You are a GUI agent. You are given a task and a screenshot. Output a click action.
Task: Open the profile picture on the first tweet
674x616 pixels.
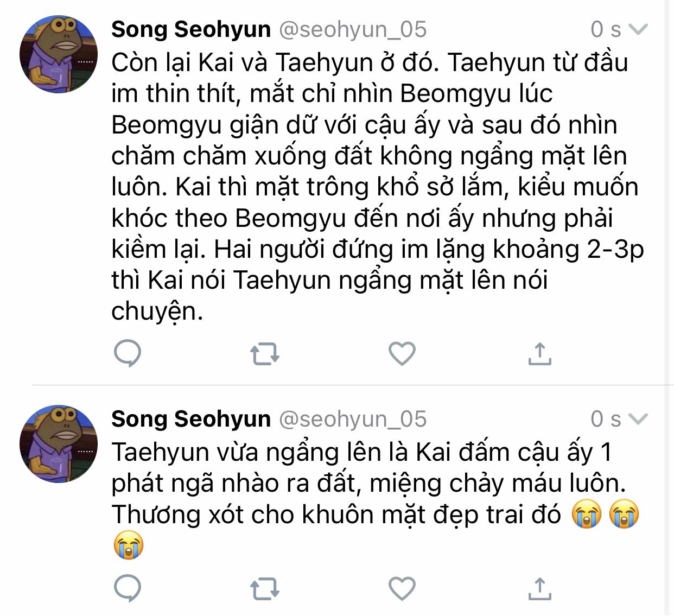pyautogui.click(x=59, y=54)
